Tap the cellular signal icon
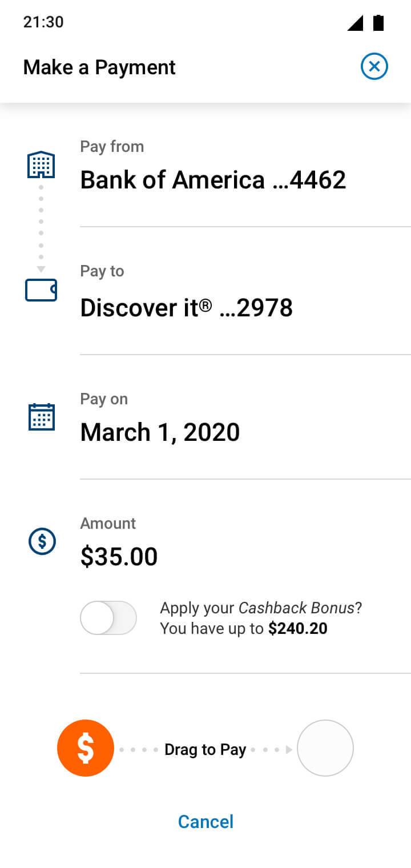Image resolution: width=411 pixels, height=868 pixels. tap(354, 23)
